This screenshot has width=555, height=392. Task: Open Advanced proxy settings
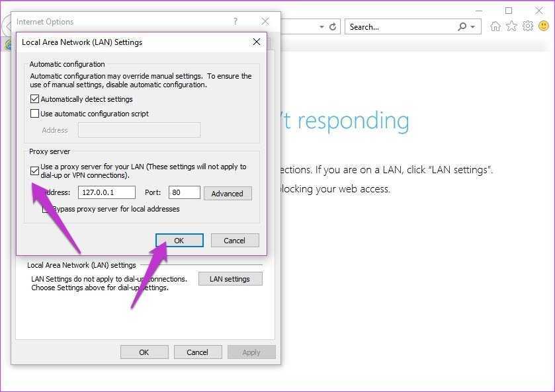point(228,194)
